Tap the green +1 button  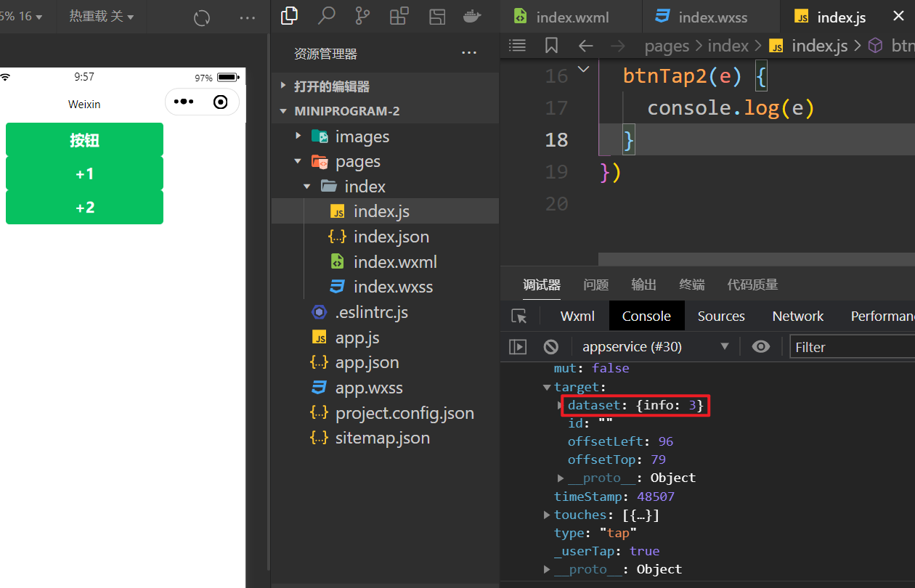[84, 174]
